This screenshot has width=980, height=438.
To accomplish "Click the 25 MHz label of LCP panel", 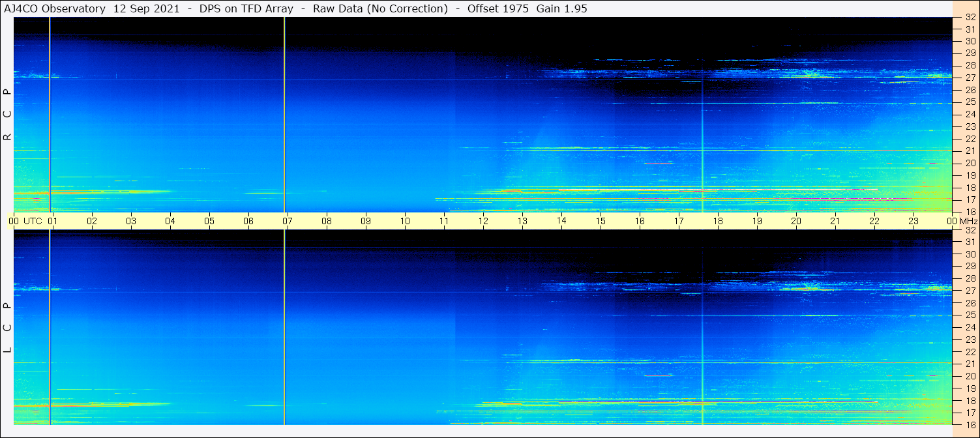I will tap(970, 315).
